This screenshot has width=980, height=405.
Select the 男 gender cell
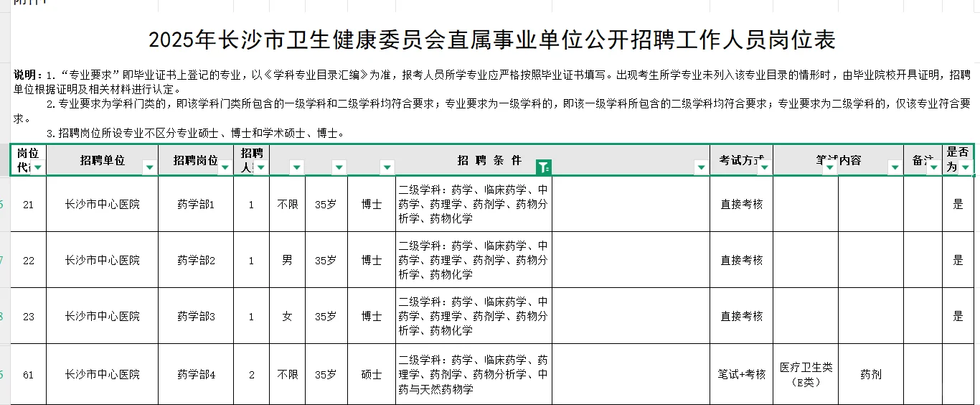(287, 260)
